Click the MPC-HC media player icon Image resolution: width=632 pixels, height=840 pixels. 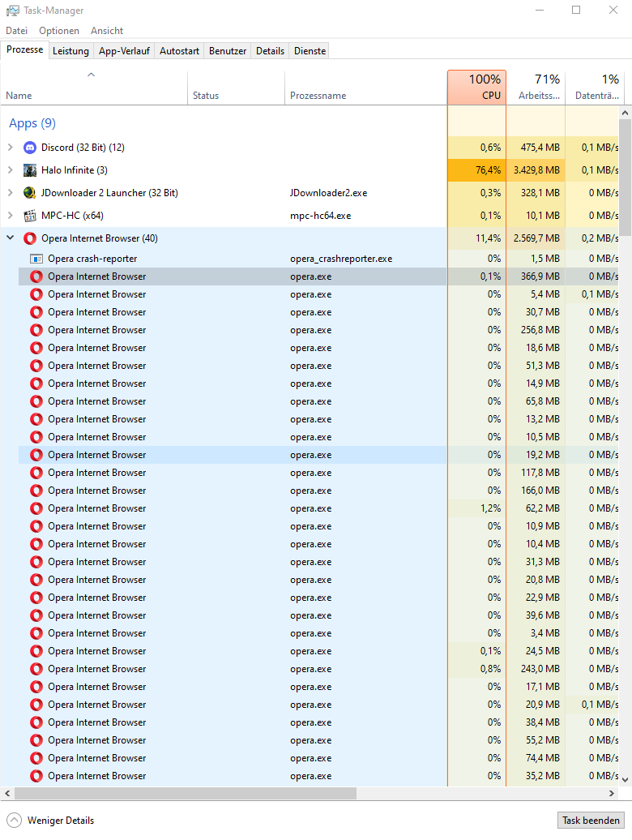coord(30,216)
